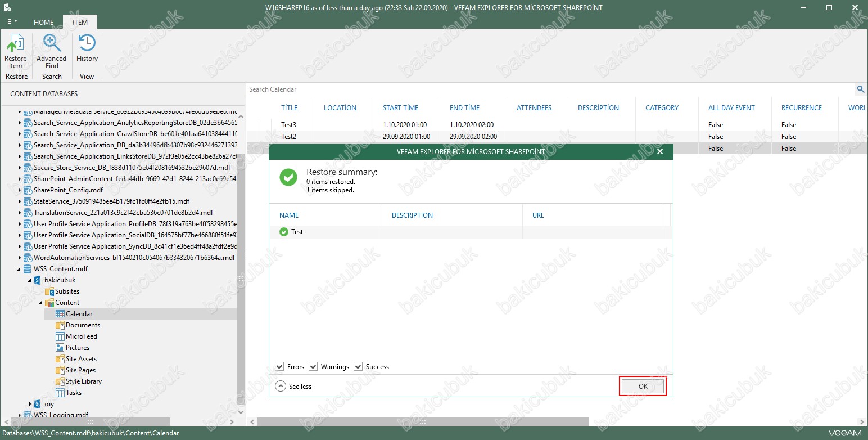Toggle the Warnings filter checkbox
Viewport: 868px width, 440px height.
coord(313,367)
